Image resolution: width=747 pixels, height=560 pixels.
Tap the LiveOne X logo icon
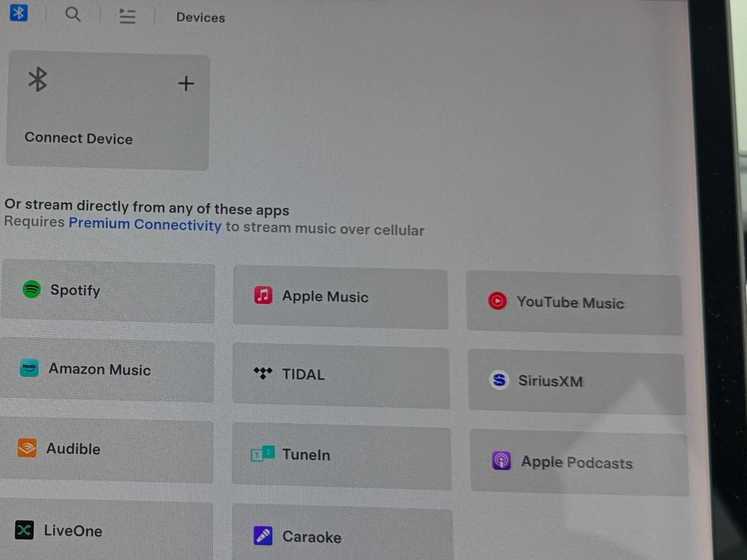point(24,530)
